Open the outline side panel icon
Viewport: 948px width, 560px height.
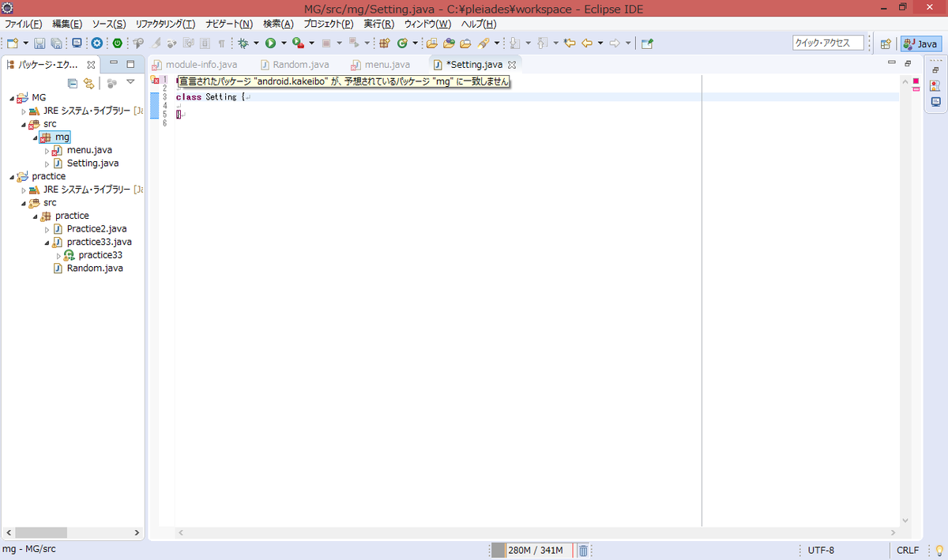[935, 102]
